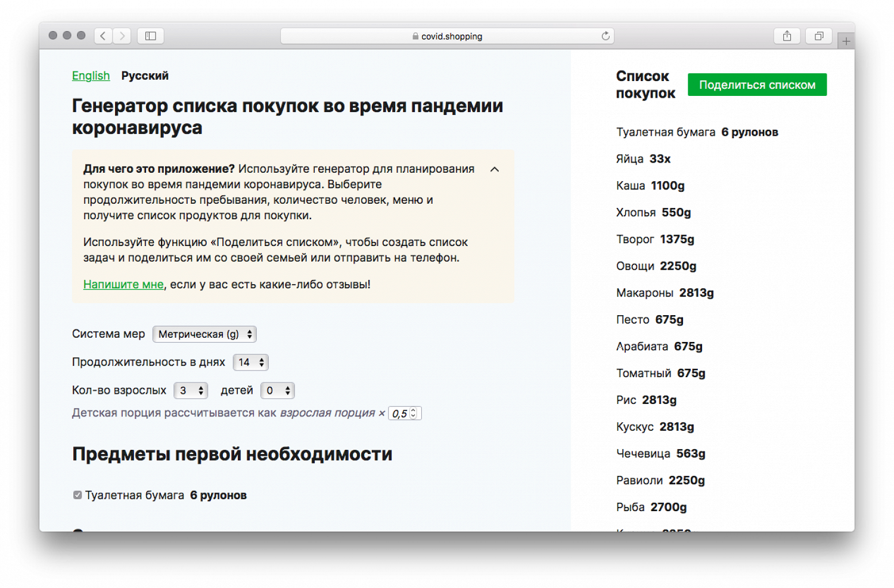Change the number of adults dropdown
894x588 pixels.
[191, 390]
